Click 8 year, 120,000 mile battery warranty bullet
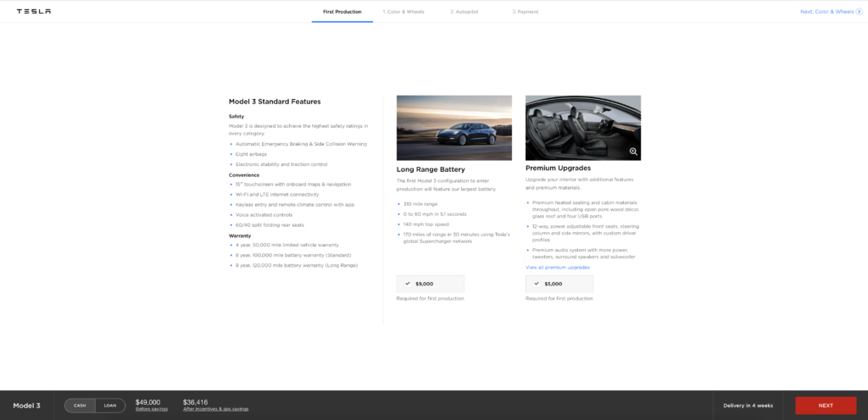Image resolution: width=868 pixels, height=420 pixels. 297,265
